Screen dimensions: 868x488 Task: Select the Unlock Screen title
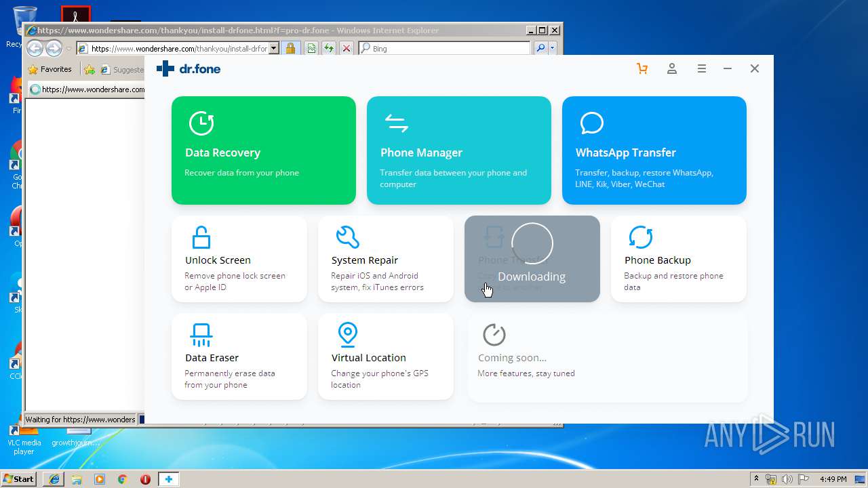click(x=218, y=260)
